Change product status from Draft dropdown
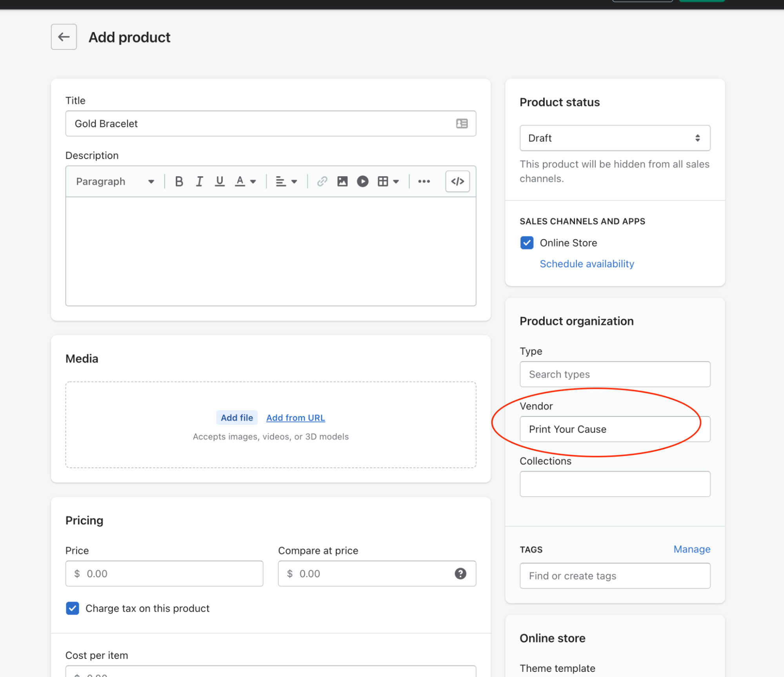The height and width of the screenshot is (677, 784). [x=615, y=138]
